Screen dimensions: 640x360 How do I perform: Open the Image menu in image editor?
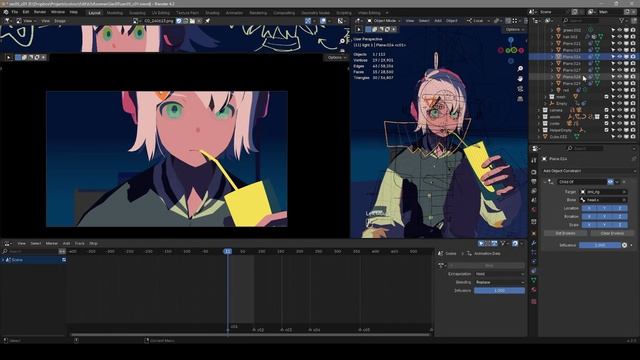click(60, 20)
